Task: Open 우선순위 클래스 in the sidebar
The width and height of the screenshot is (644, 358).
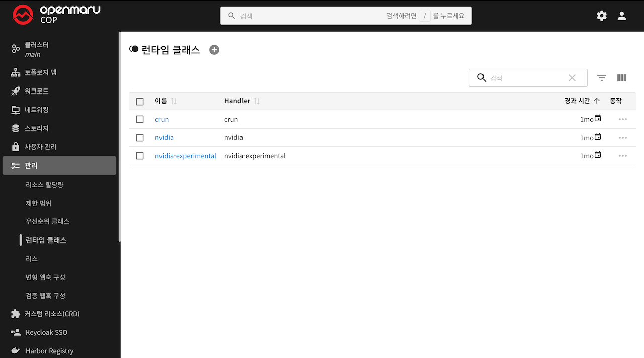Action: pos(47,221)
